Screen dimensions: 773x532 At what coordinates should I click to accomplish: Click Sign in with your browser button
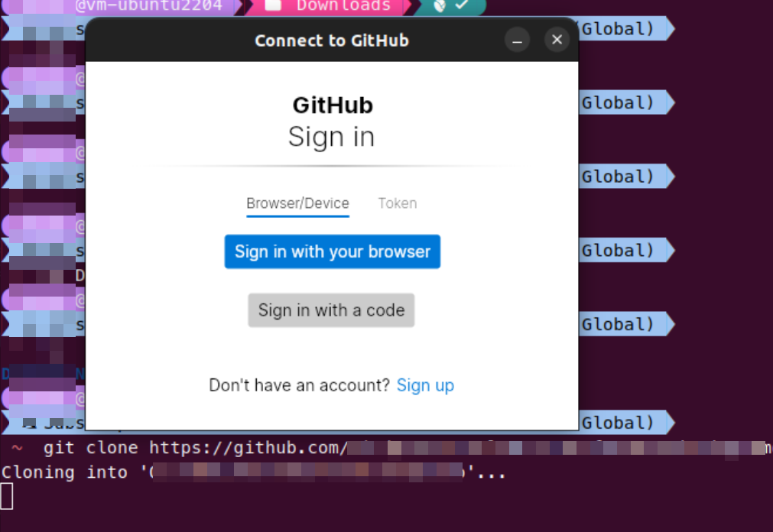[x=333, y=251]
